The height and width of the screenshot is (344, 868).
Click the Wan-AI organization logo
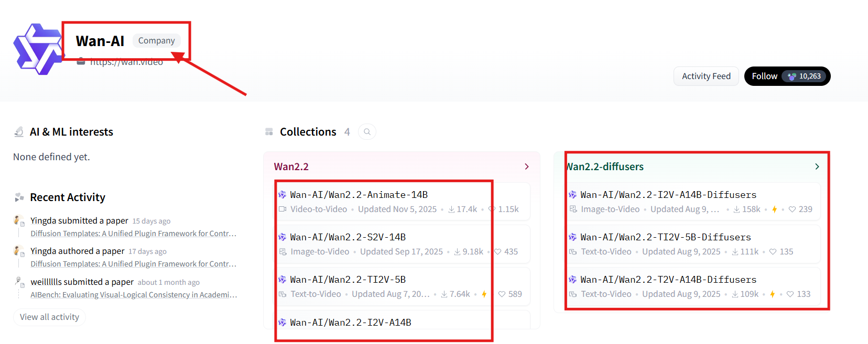click(x=38, y=49)
